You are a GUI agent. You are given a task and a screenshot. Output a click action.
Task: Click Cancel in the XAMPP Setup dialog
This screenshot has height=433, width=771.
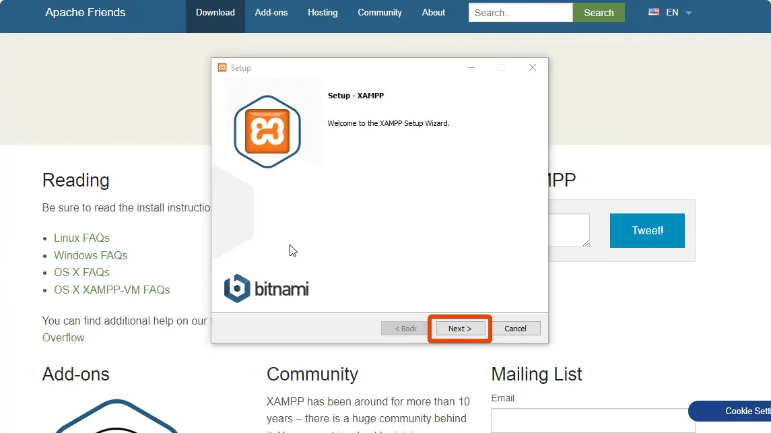coord(515,328)
